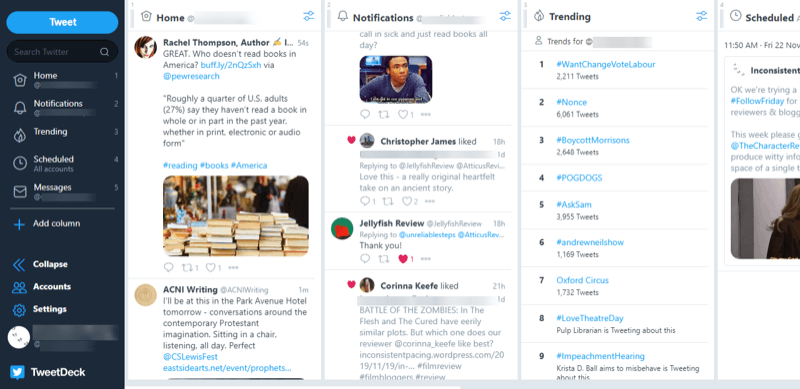Go to Trending column in sidebar
The image size is (800, 389).
pos(62,135)
